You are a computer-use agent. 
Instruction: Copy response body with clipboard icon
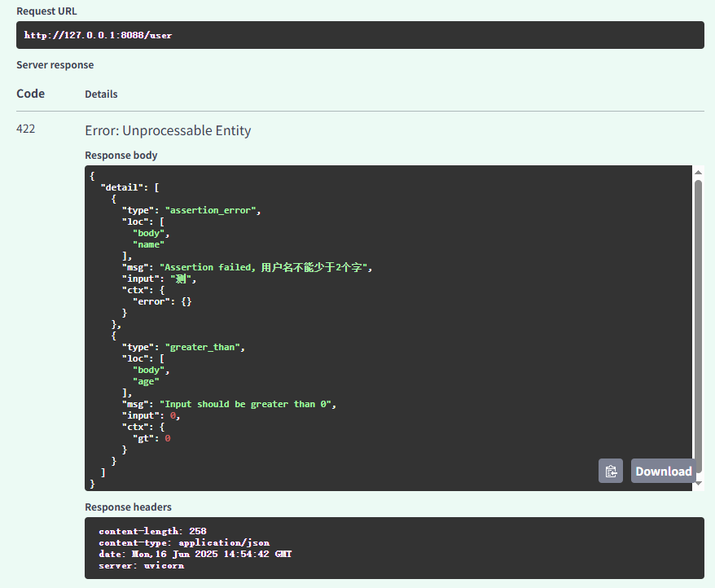(x=611, y=471)
